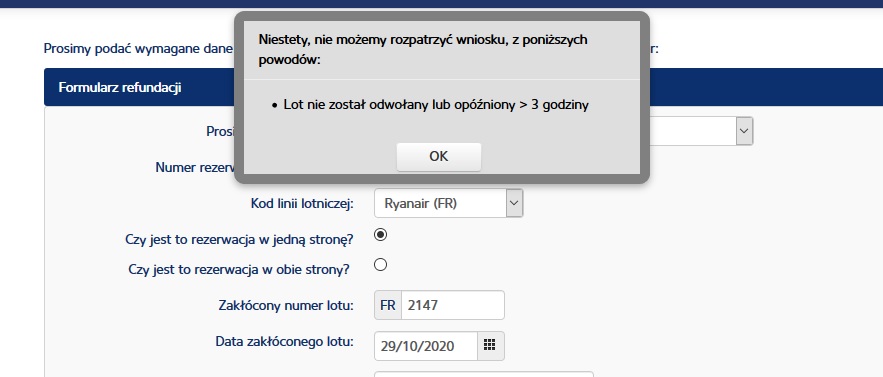
Task: Click 'Zakłócony numer lotu:' label
Action: pyautogui.click(x=286, y=305)
